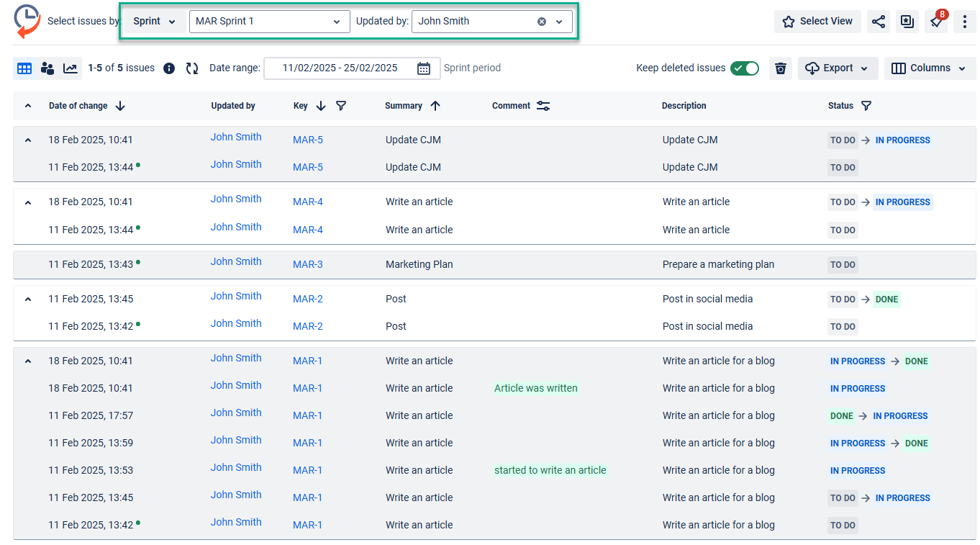This screenshot has height=545, width=980.
Task: Open the MAR-3 issue link
Action: click(x=307, y=264)
